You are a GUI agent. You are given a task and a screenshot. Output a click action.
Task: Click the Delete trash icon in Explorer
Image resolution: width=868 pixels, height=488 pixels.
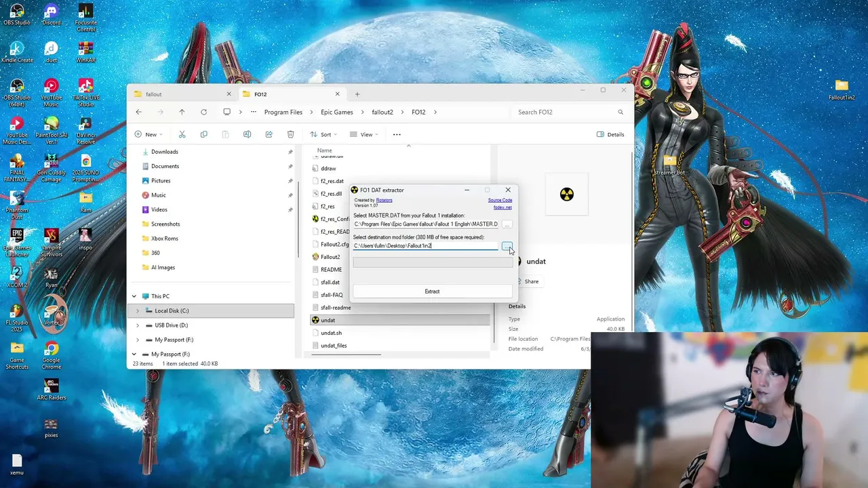point(290,134)
